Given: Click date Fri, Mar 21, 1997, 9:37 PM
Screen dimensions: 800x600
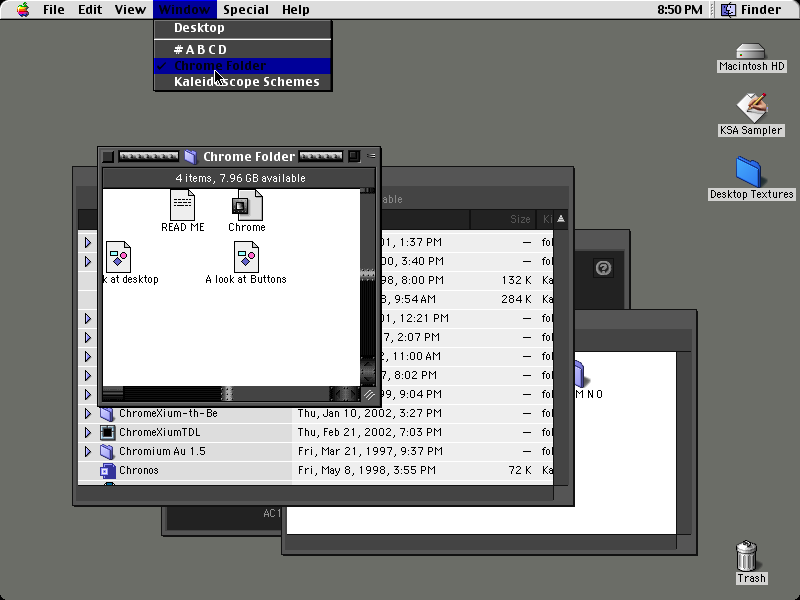Looking at the screenshot, I should [x=370, y=451].
